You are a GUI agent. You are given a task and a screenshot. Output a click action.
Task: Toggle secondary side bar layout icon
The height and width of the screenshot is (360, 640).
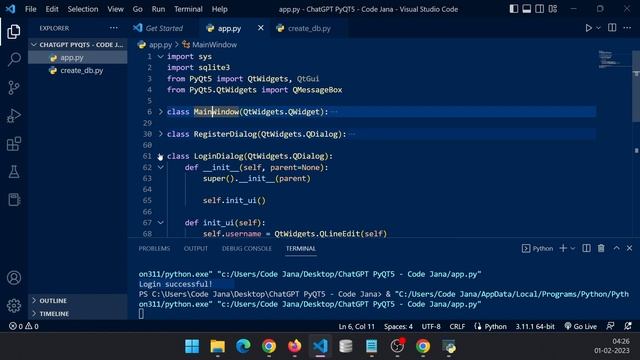540,9
